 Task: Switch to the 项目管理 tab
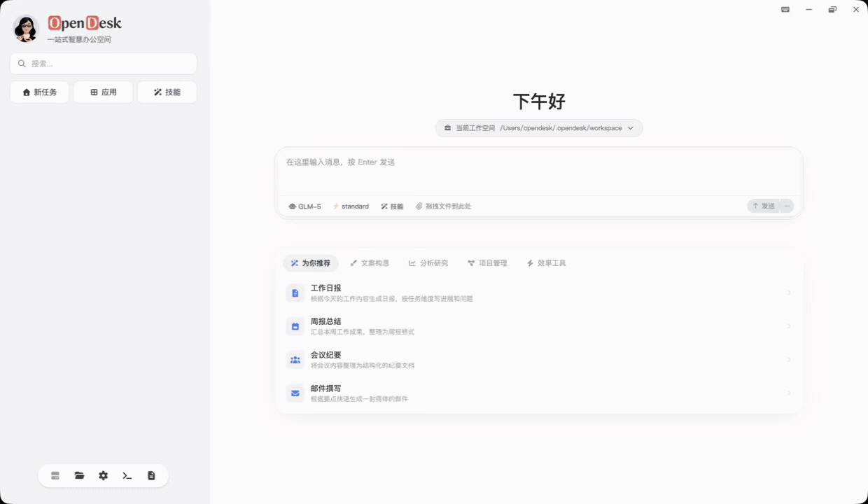point(487,263)
